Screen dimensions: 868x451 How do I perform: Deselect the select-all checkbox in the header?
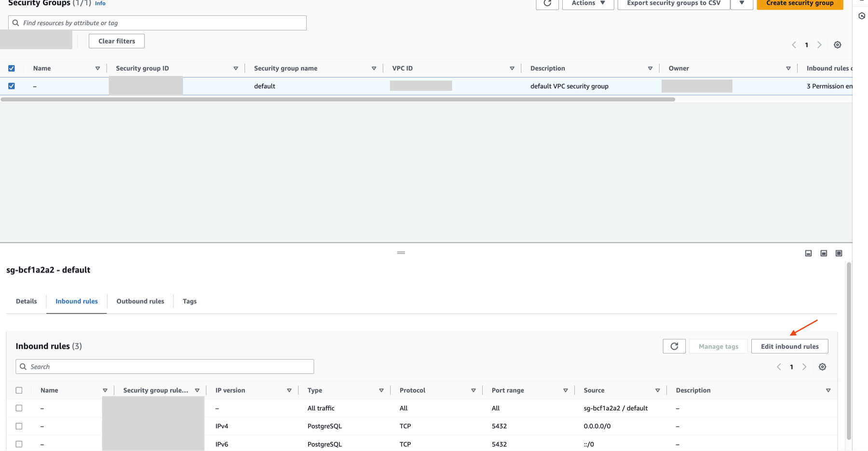point(12,68)
